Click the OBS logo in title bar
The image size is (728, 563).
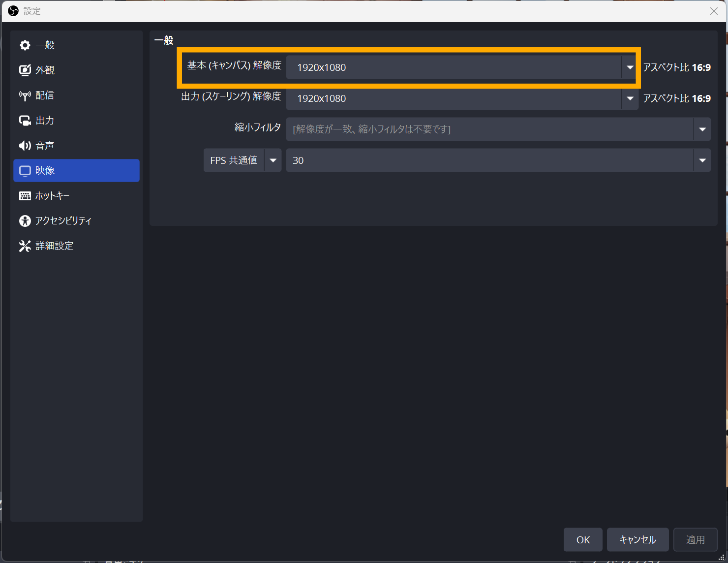click(13, 11)
